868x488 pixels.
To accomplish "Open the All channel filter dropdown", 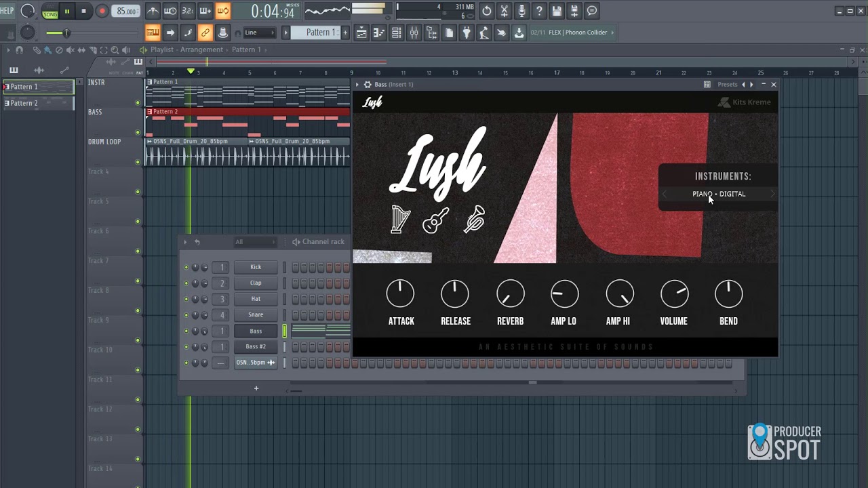I will [254, 242].
